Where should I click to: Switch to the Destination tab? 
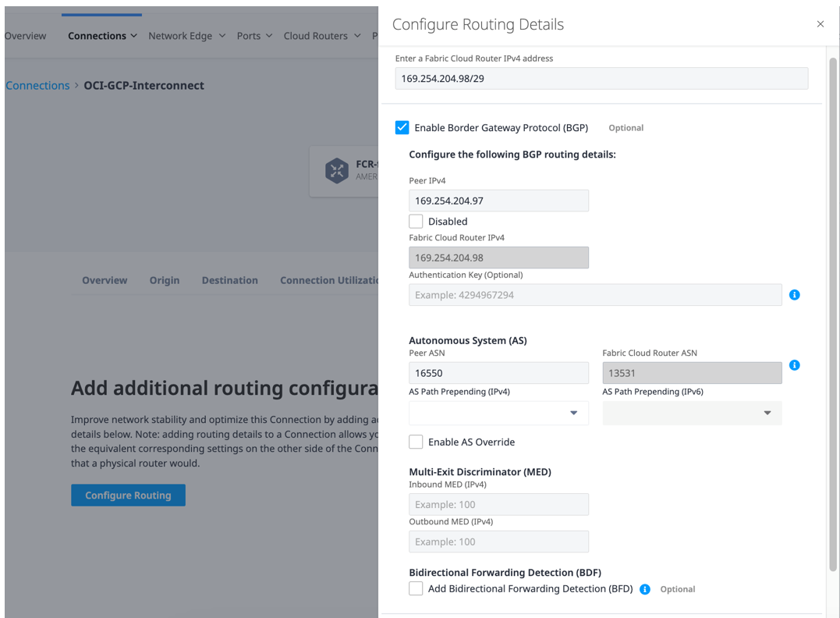(x=229, y=280)
